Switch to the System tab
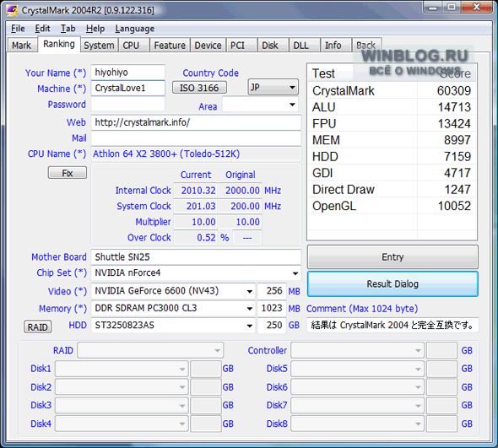This screenshot has width=498, height=448. [99, 45]
